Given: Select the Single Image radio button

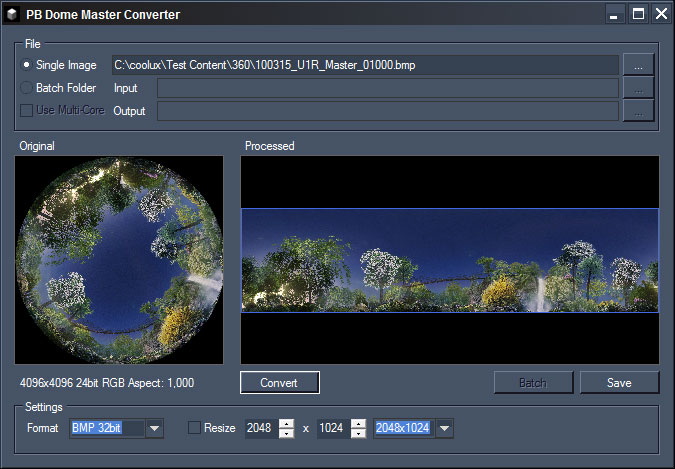Looking at the screenshot, I should click(x=26, y=65).
